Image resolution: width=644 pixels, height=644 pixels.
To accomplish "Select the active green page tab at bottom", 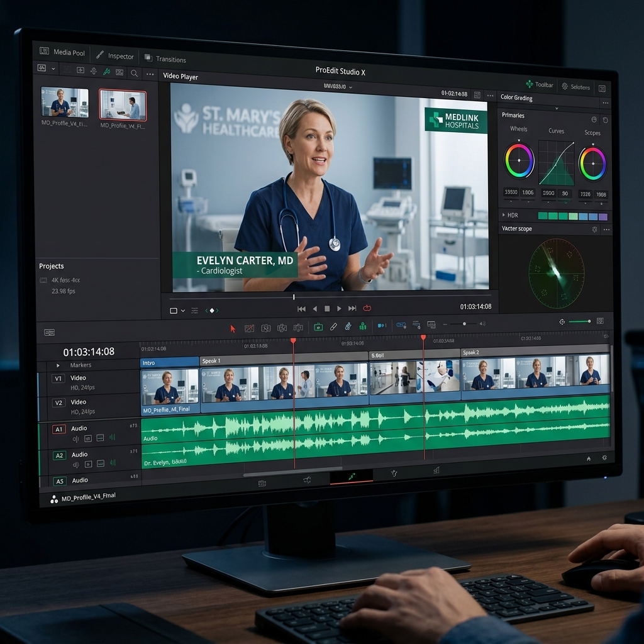I will tap(352, 477).
